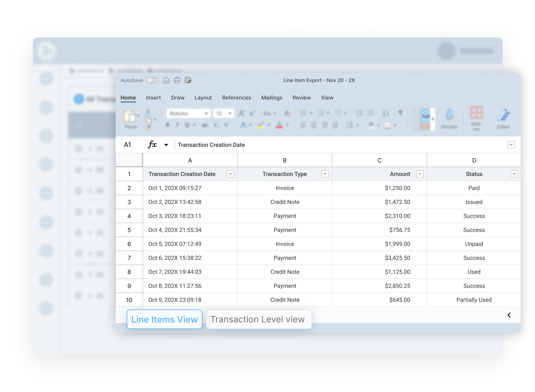This screenshot has width=535, height=392.
Task: Open the filter dropdown on the Status column
Action: (x=514, y=174)
